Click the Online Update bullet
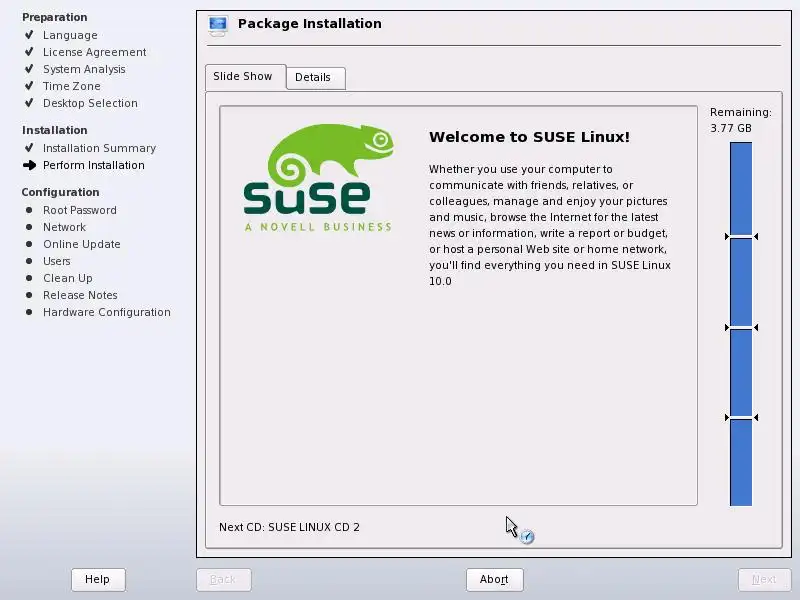 pyautogui.click(x=29, y=244)
